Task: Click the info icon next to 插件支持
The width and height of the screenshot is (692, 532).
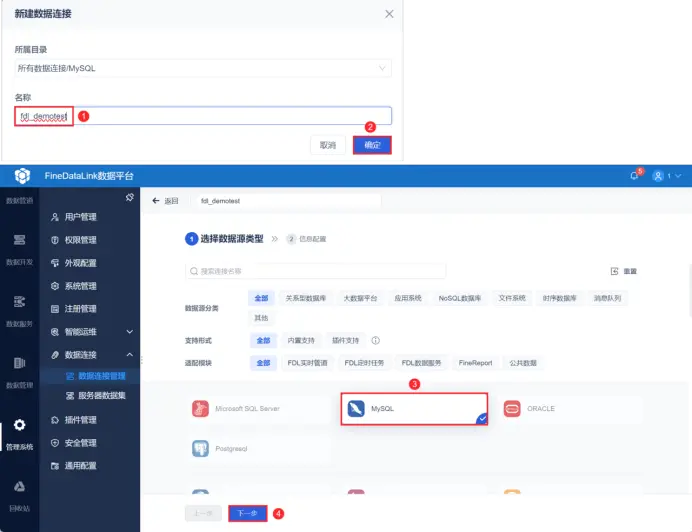Action: click(x=376, y=340)
